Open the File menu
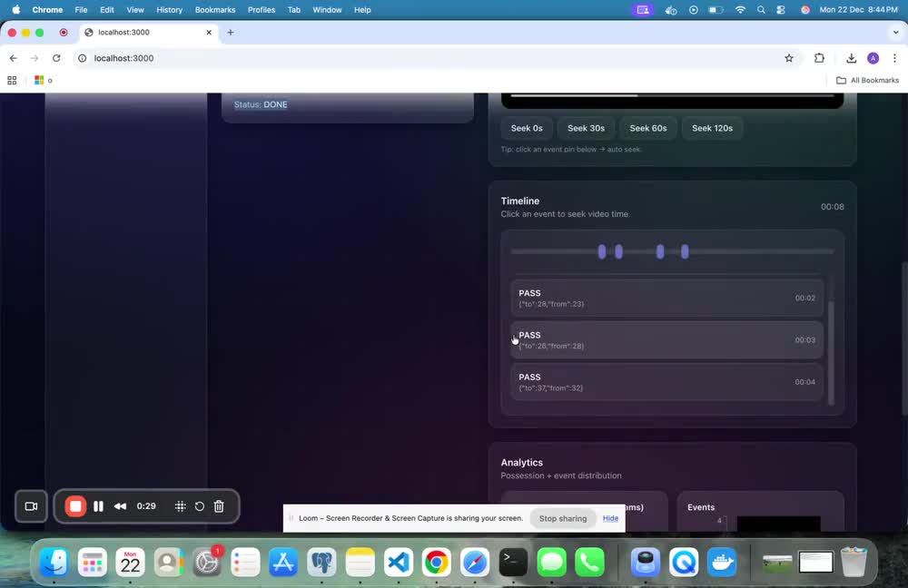Viewport: 908px width, 588px height. coord(81,10)
